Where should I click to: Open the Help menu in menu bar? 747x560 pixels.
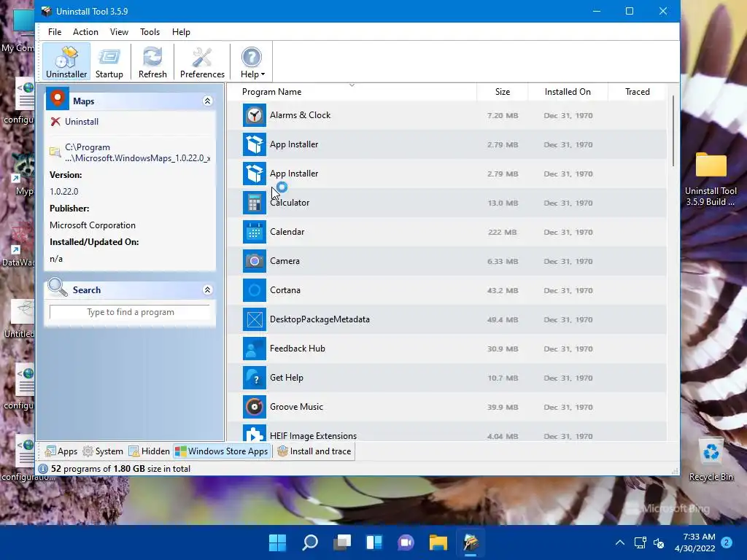[x=181, y=32]
